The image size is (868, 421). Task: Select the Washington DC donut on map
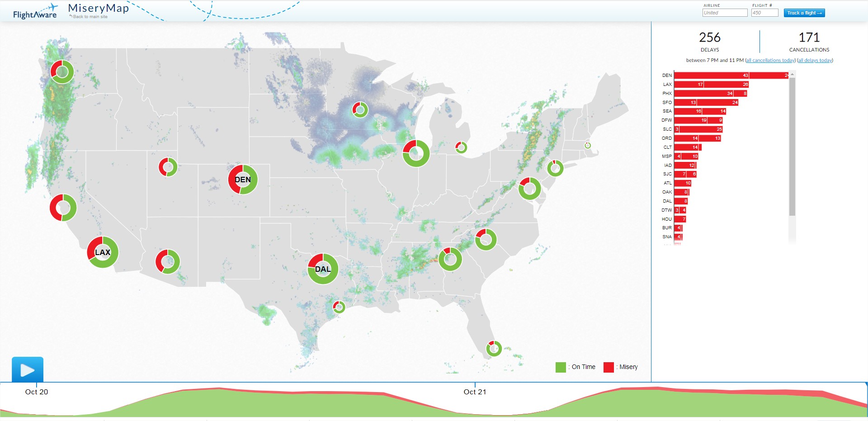pos(529,189)
